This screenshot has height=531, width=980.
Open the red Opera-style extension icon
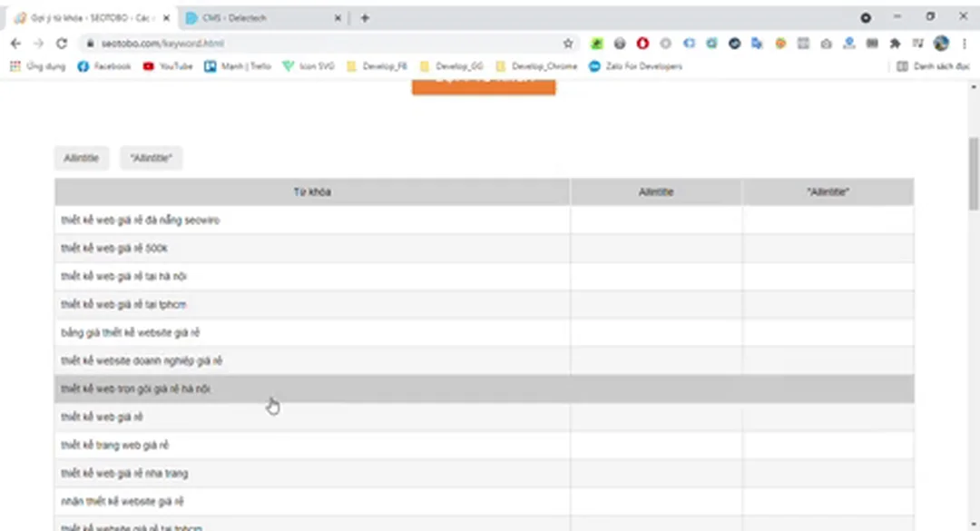(642, 44)
